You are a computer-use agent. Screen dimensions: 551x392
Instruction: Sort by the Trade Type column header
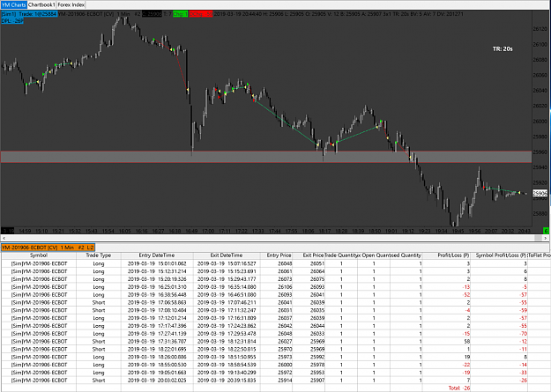pos(99,255)
